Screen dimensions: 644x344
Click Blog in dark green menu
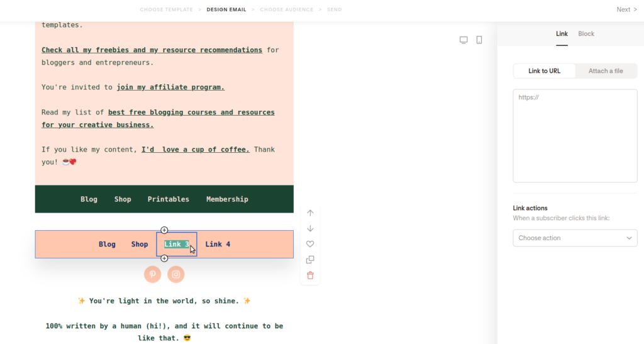[x=89, y=199]
